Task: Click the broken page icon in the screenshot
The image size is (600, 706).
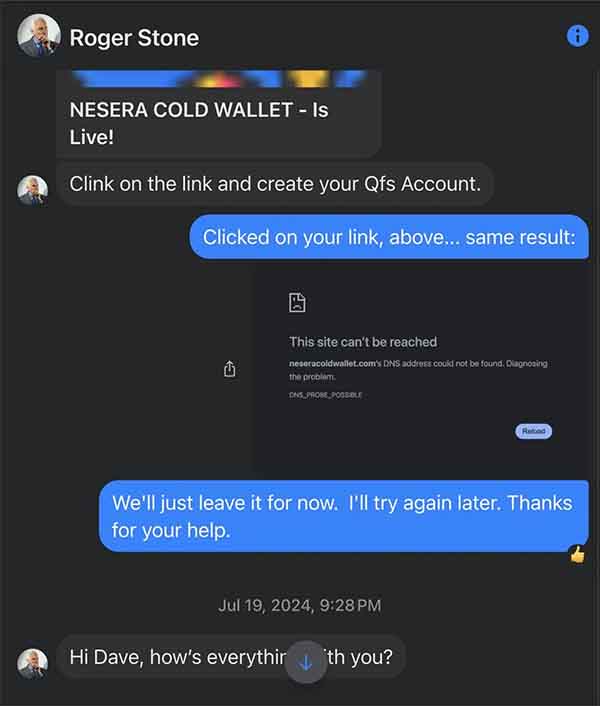Action: [297, 302]
